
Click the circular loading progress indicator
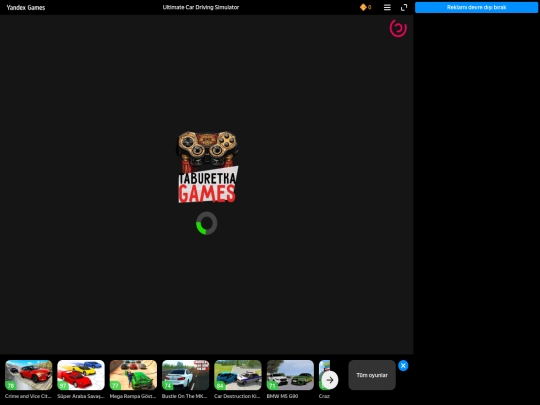207,223
